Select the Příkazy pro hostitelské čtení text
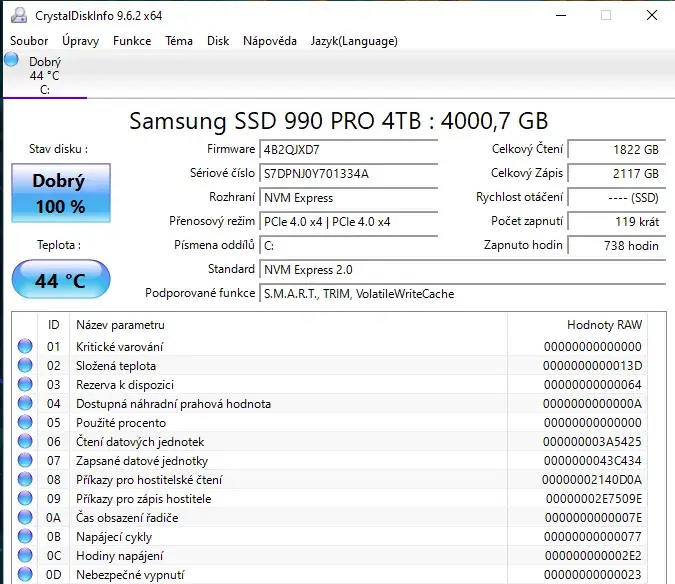 tap(149, 479)
